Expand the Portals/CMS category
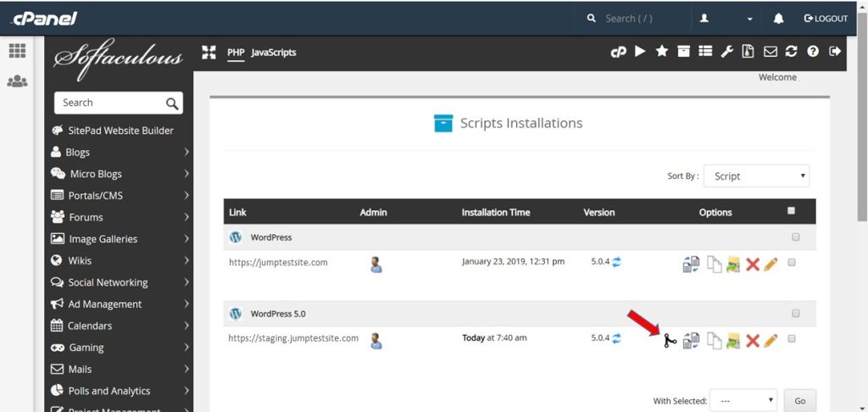This screenshot has width=868, height=412. (120, 196)
